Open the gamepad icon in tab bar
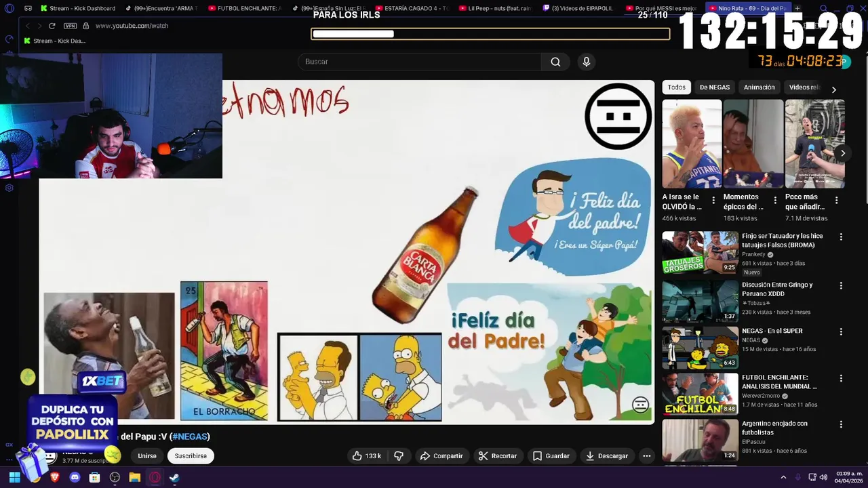 tap(28, 8)
